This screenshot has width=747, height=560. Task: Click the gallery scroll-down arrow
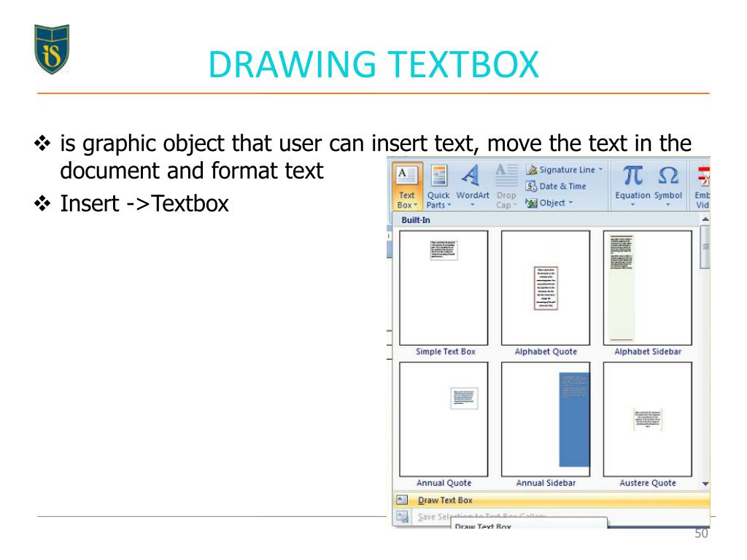tap(705, 484)
